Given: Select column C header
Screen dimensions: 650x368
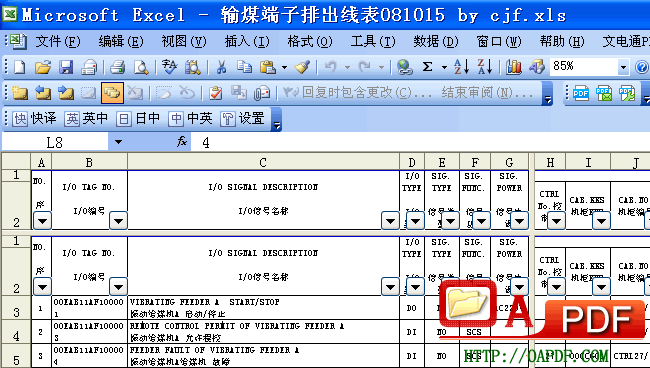Looking at the screenshot, I should (x=263, y=162).
